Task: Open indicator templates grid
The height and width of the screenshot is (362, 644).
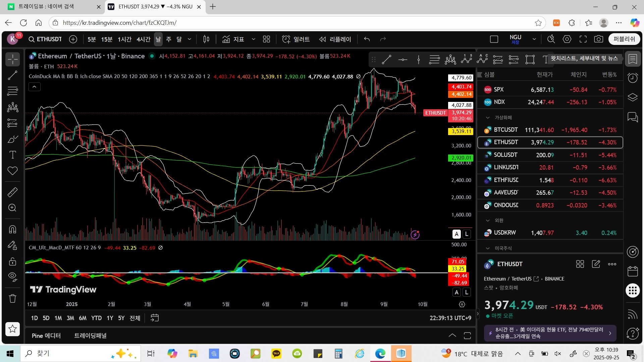Action: [x=266, y=39]
